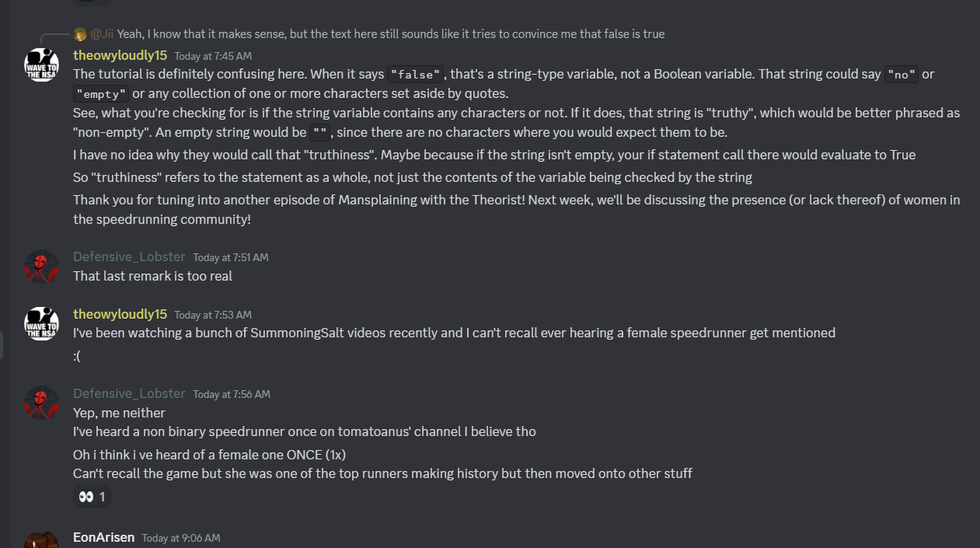Click the "Today at 7:56 AM" timestamp
Image resolution: width=980 pixels, height=548 pixels.
click(x=231, y=394)
